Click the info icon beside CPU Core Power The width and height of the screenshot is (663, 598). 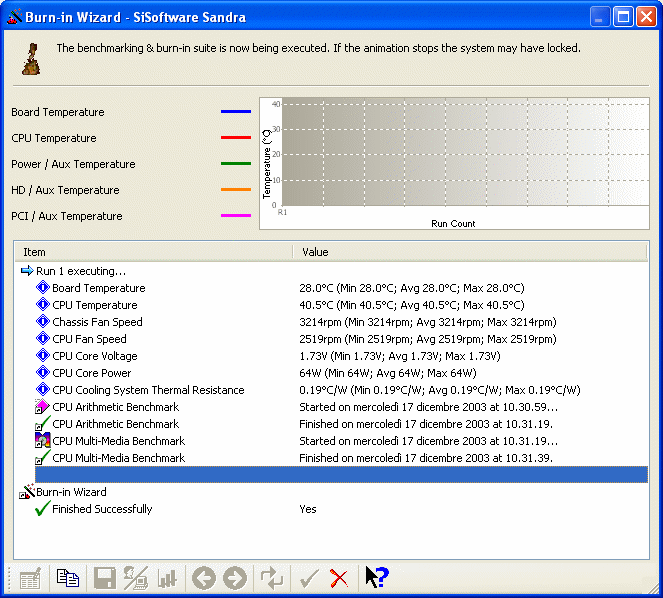pos(43,373)
